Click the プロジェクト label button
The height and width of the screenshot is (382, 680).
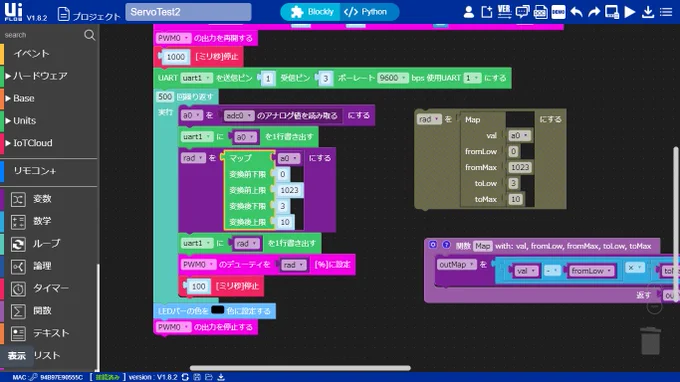[96, 16]
